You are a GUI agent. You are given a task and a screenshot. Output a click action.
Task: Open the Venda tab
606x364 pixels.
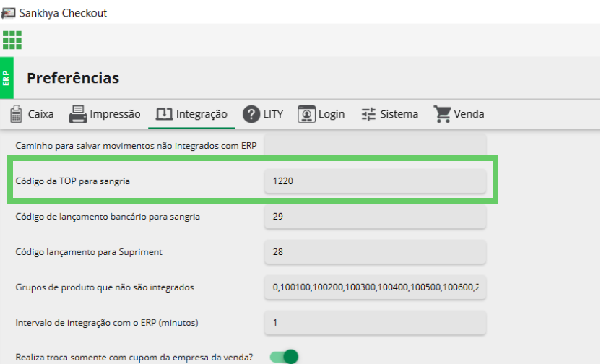pos(459,114)
